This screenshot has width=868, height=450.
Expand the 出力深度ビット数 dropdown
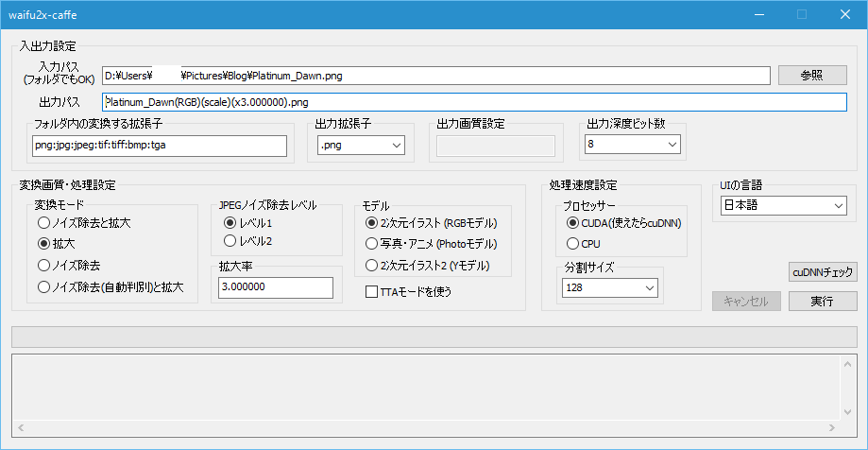633,145
